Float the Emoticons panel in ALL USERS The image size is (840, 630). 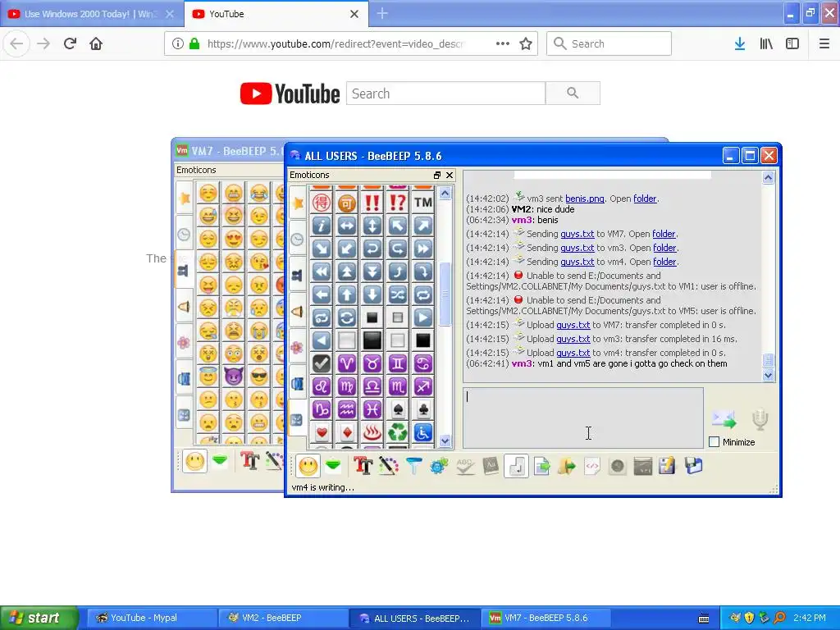[x=437, y=176]
